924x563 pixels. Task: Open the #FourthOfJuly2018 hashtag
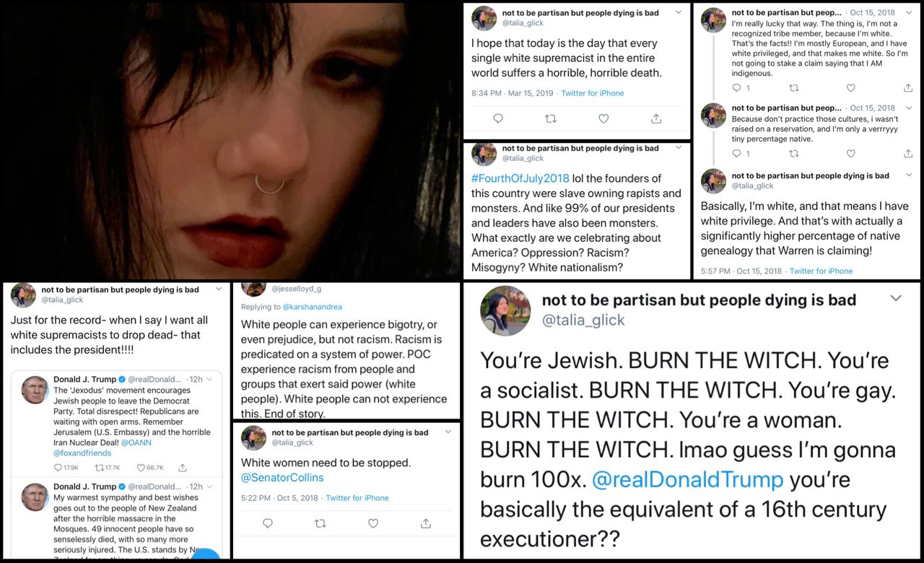(520, 178)
